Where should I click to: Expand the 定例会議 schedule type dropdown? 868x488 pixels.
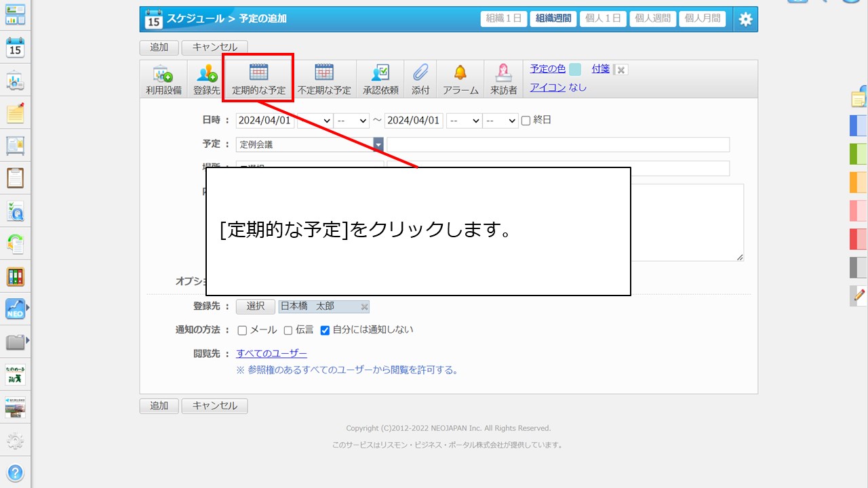(x=378, y=144)
